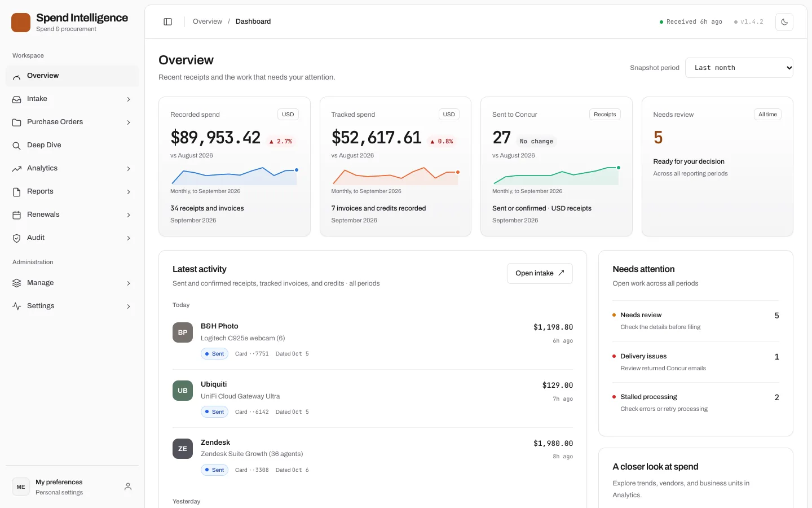Click the Sent status badge for Ubiquiti

(214, 412)
